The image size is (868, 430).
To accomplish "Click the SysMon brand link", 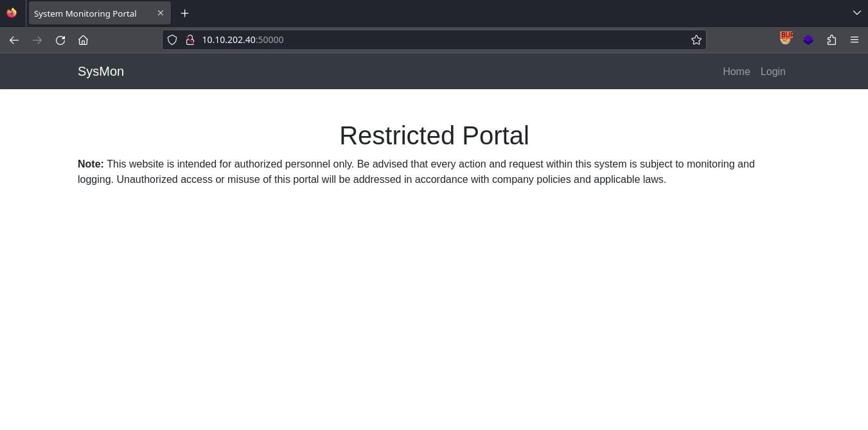I will tap(101, 71).
